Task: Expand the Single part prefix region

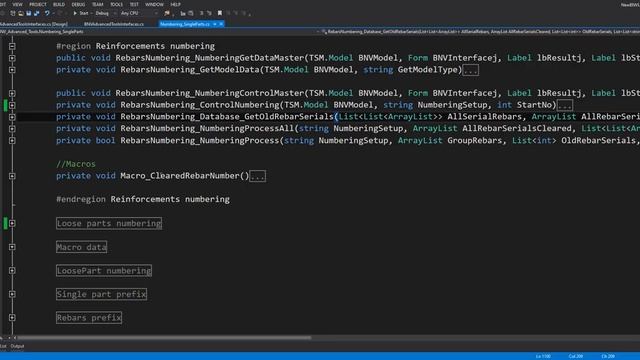Action: click(x=12, y=294)
